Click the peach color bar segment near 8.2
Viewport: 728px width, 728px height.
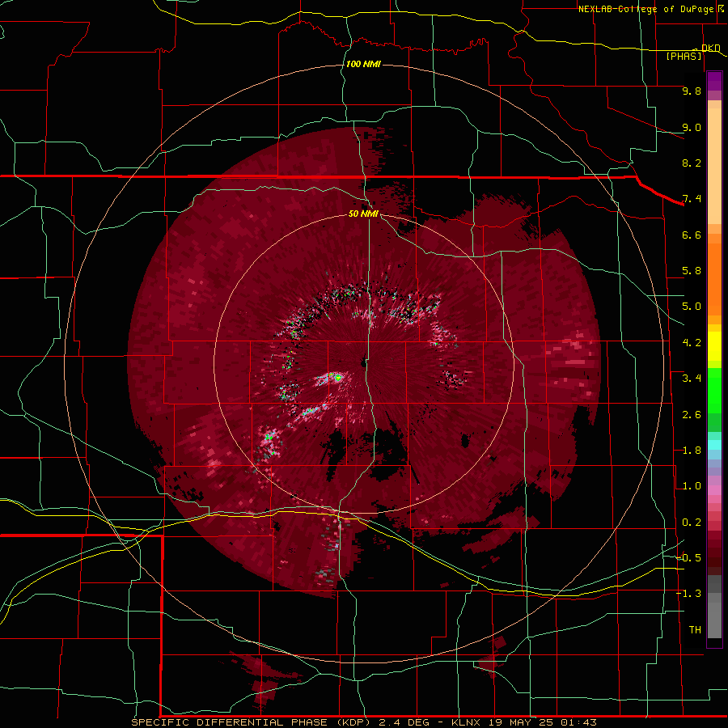(x=714, y=166)
